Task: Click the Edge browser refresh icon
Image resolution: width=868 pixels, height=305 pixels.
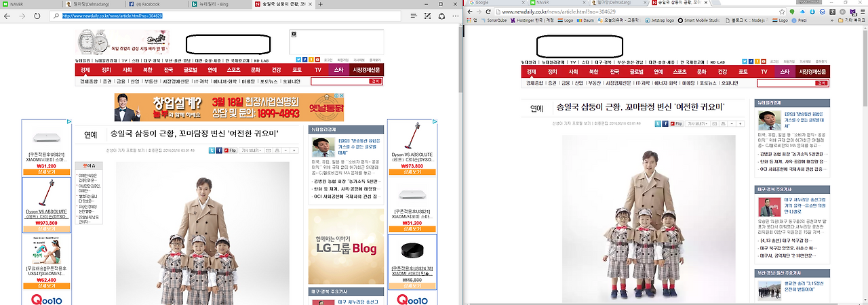Action: tap(37, 15)
